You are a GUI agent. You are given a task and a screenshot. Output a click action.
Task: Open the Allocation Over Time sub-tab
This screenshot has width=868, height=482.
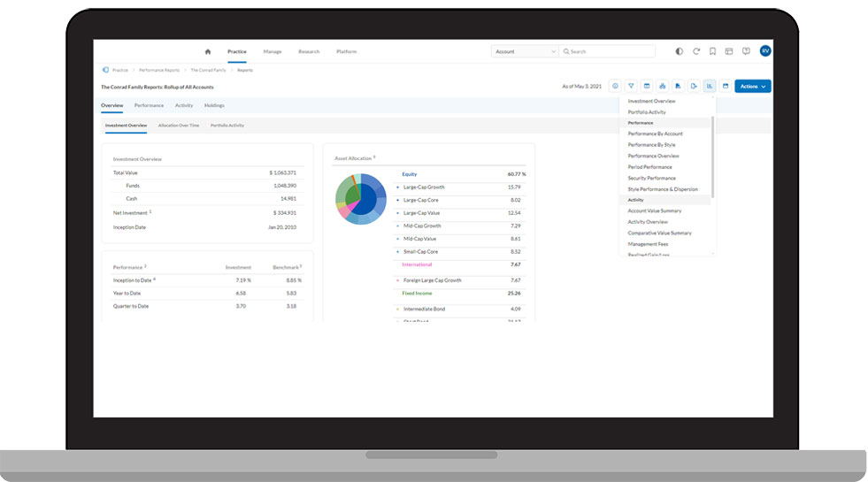[x=179, y=126]
